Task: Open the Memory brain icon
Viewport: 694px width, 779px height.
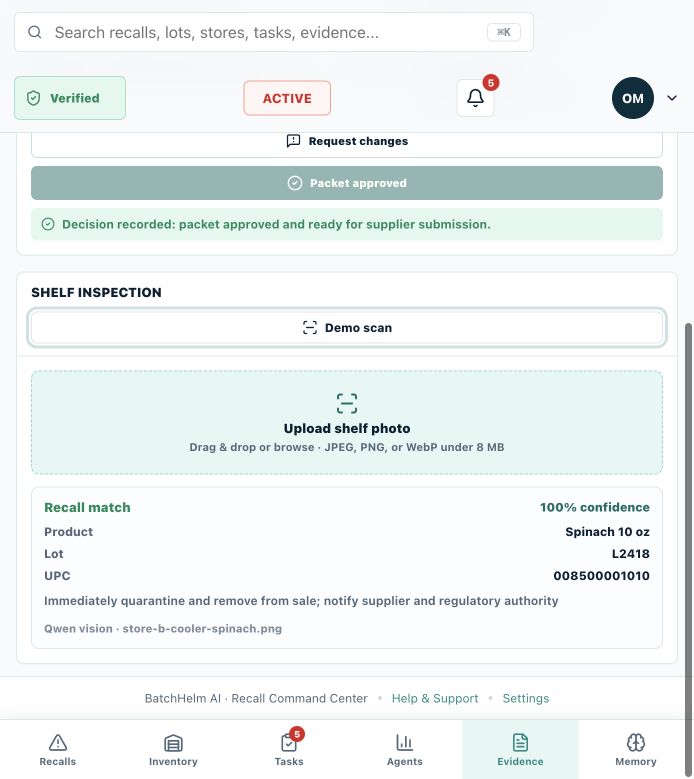Action: (x=636, y=743)
